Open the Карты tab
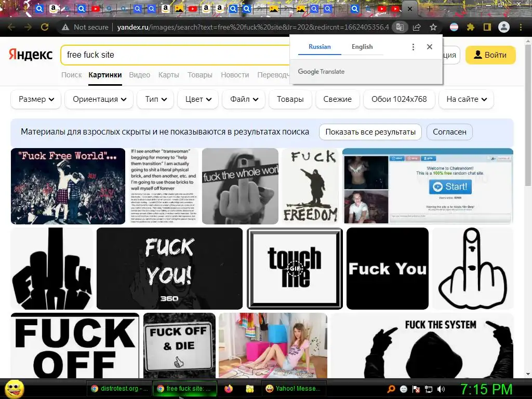Viewport: 532px width, 399px height. point(169,75)
